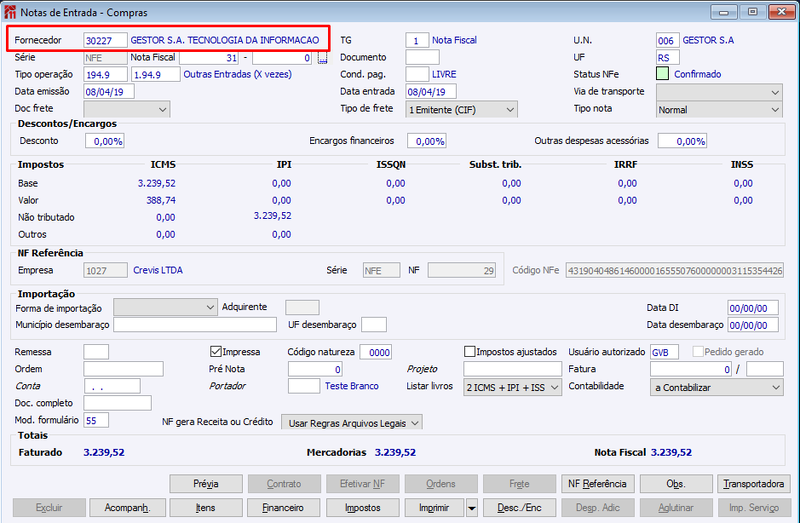
Task: Click the Município desembaraço field
Action: tap(195, 325)
